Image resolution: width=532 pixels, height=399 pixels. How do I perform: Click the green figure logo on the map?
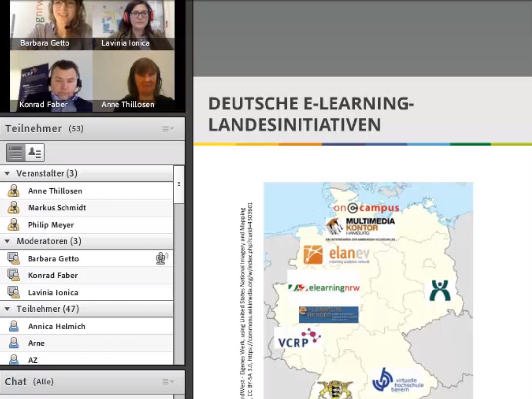[x=440, y=291]
